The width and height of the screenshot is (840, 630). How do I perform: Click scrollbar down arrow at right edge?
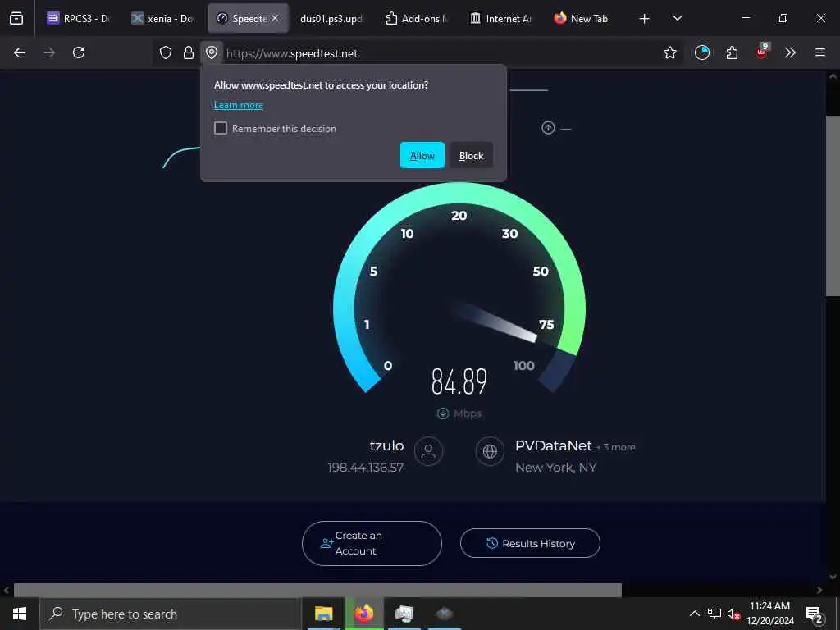(x=833, y=577)
